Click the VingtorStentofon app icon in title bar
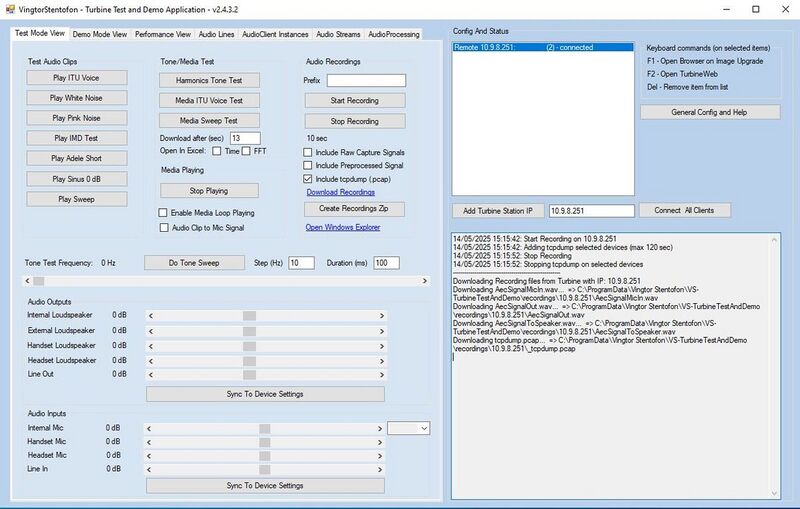This screenshot has height=509, width=800. (x=10, y=9)
